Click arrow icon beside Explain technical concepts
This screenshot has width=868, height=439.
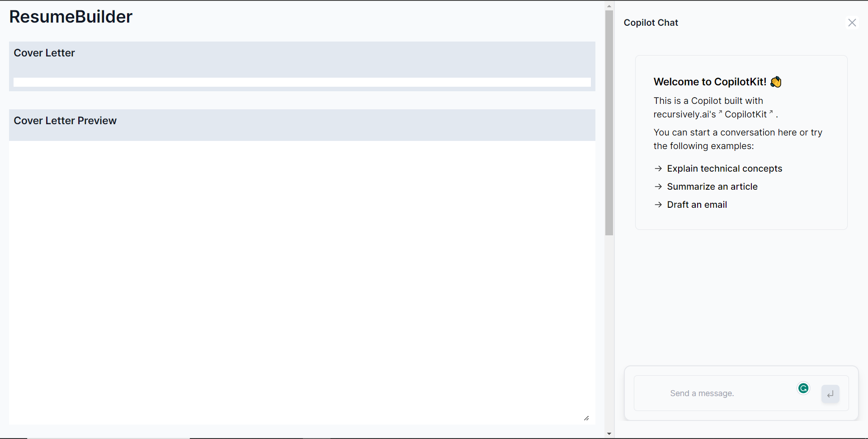point(658,168)
